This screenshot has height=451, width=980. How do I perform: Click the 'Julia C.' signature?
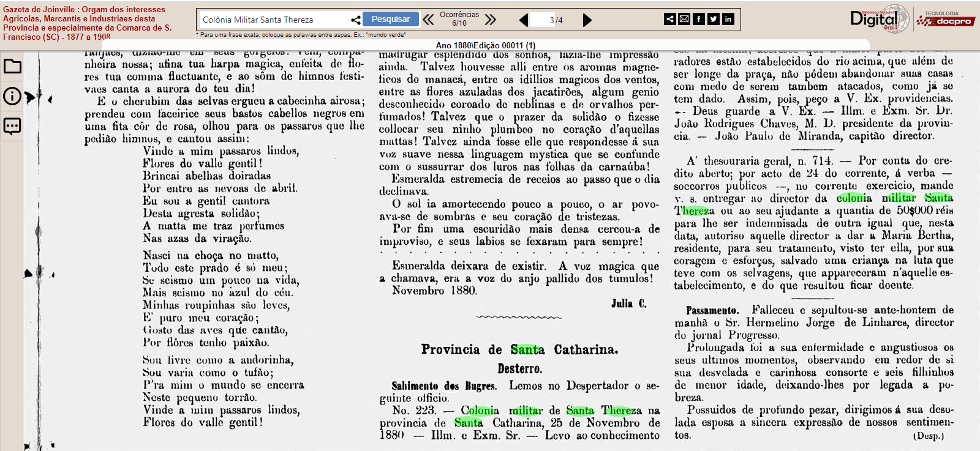tap(628, 303)
